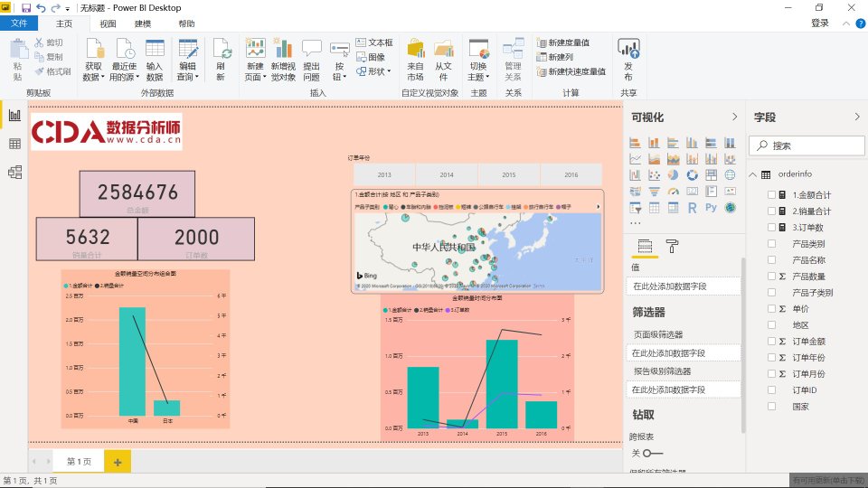Select stacked column chart visual
868x488 pixels.
[x=654, y=143]
